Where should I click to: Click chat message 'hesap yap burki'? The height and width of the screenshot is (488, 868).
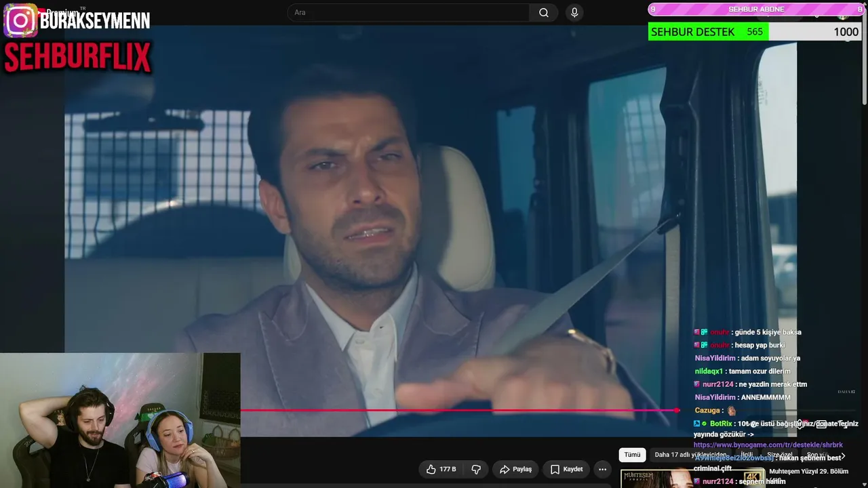[759, 346]
